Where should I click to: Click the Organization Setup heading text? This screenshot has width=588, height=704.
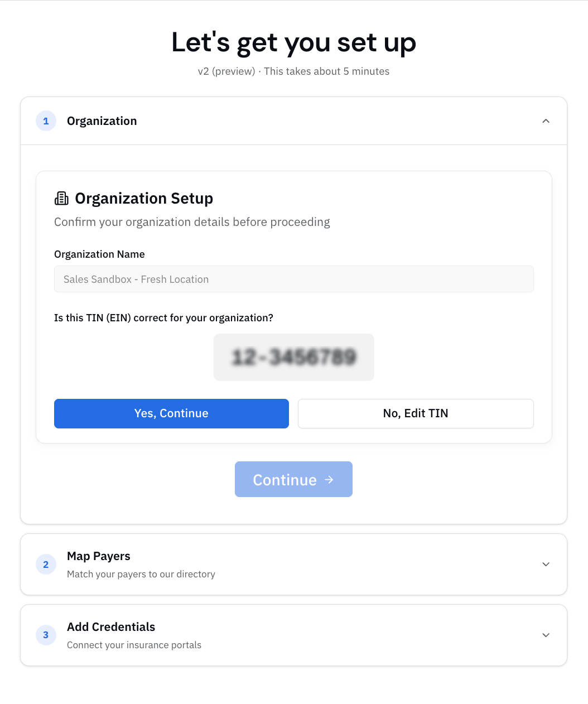tap(144, 199)
